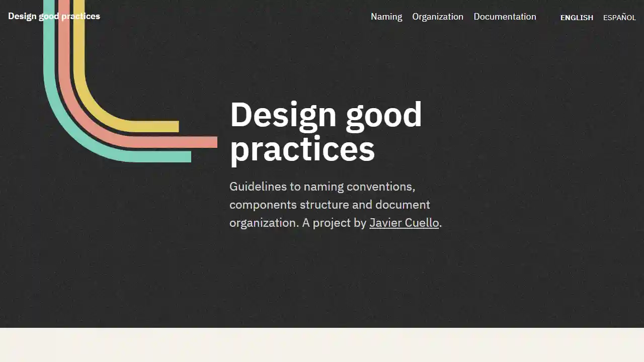This screenshot has width=644, height=362.
Task: Select the ENGLISH language option
Action: pyautogui.click(x=577, y=18)
